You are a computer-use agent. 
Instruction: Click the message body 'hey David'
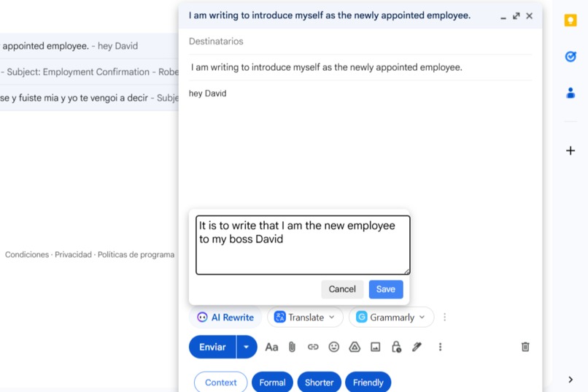coord(207,93)
